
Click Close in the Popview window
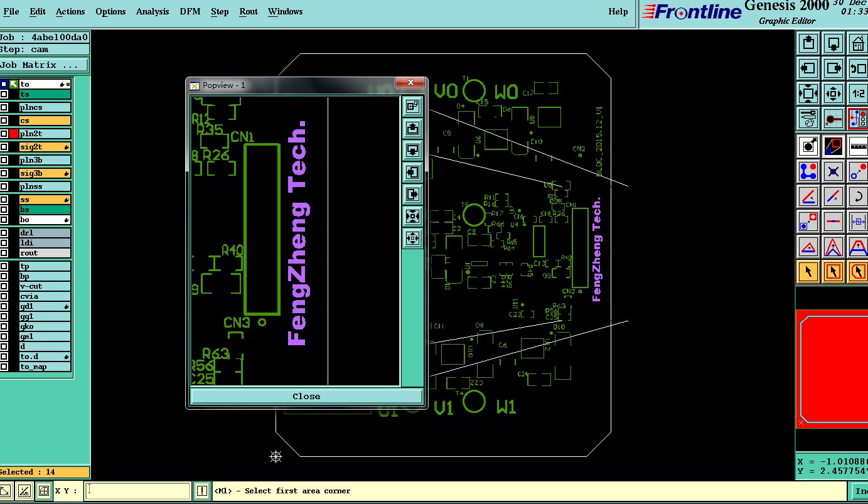(306, 396)
